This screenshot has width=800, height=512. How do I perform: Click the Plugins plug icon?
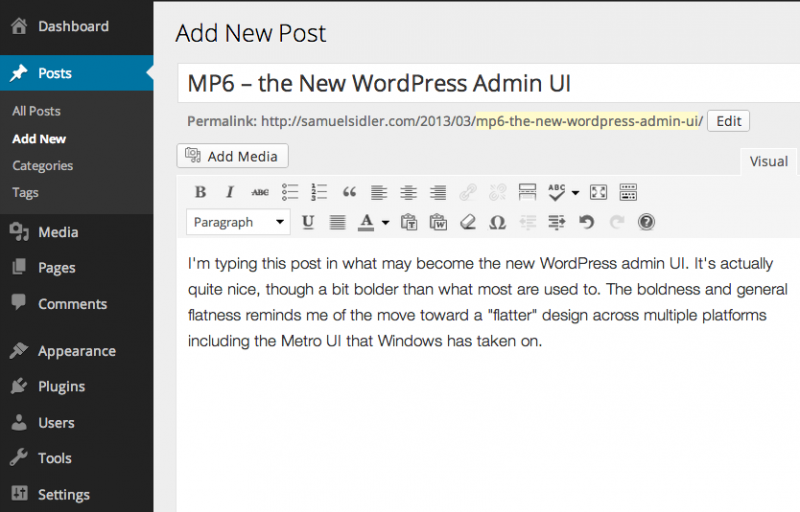click(19, 386)
